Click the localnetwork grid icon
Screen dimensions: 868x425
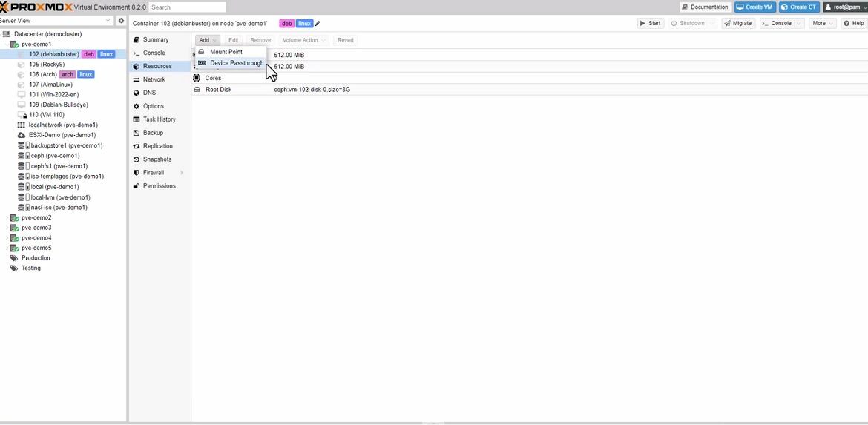click(22, 125)
